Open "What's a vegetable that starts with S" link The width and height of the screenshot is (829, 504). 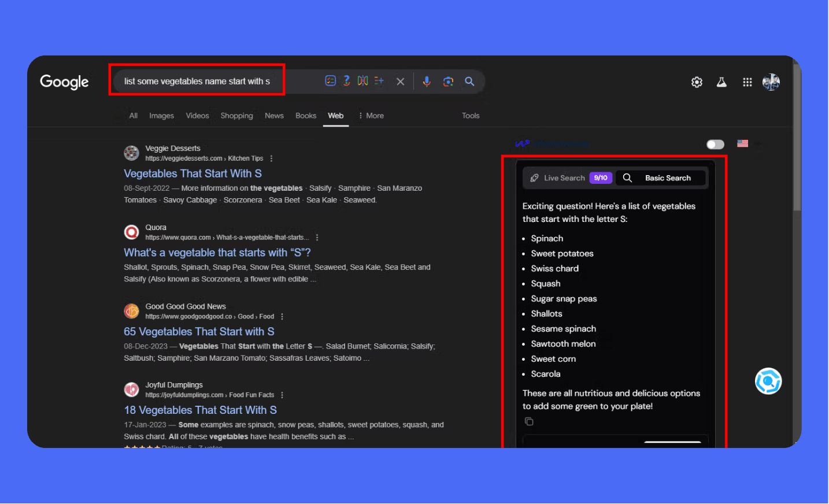click(217, 253)
